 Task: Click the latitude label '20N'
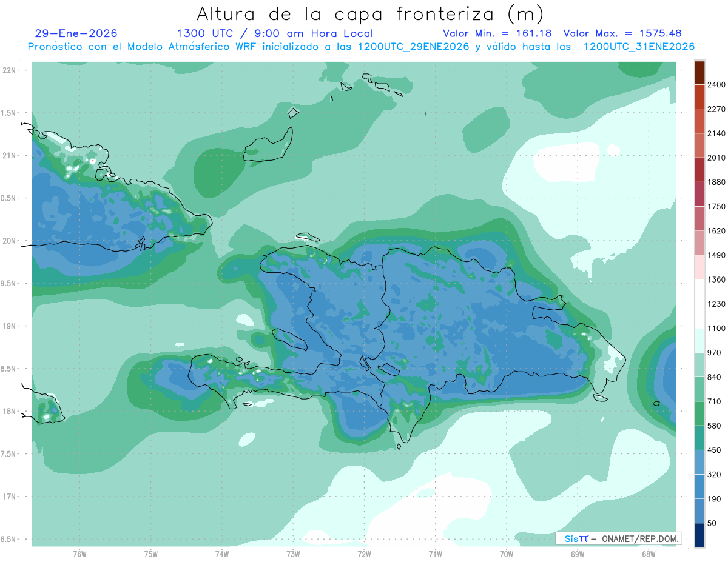pos(9,241)
